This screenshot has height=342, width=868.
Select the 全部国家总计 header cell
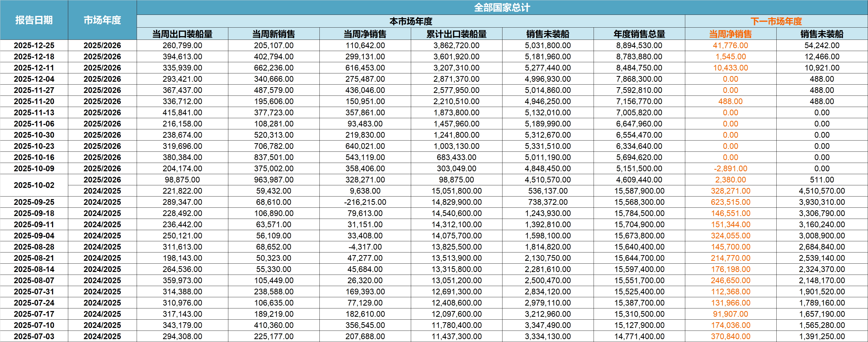[x=502, y=7]
